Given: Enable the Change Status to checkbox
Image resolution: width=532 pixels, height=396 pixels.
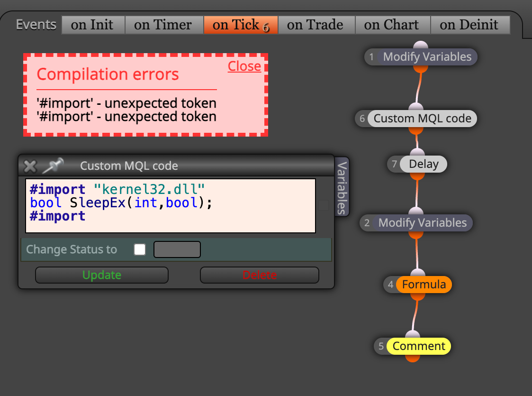Looking at the screenshot, I should pyautogui.click(x=140, y=249).
